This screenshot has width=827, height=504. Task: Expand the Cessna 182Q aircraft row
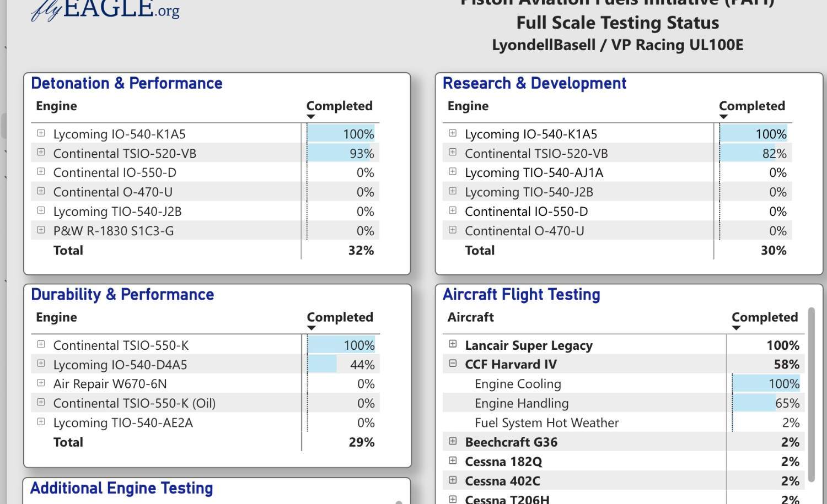[x=453, y=460]
